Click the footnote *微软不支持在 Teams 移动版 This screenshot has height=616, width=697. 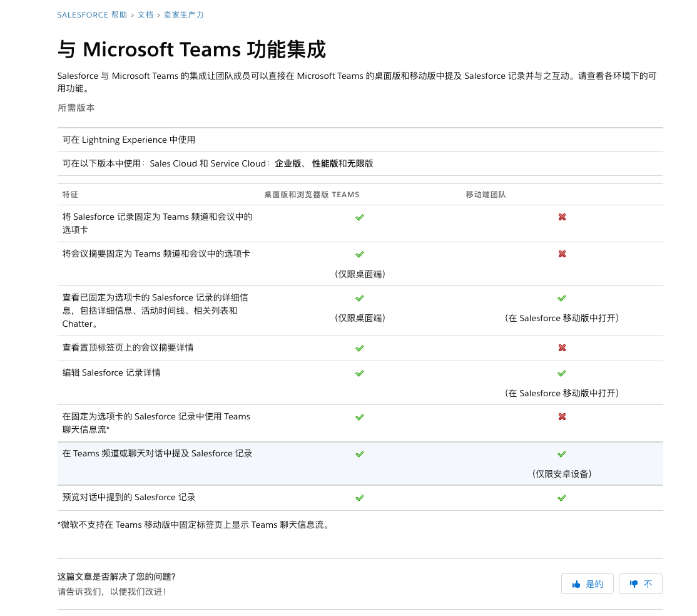195,525
